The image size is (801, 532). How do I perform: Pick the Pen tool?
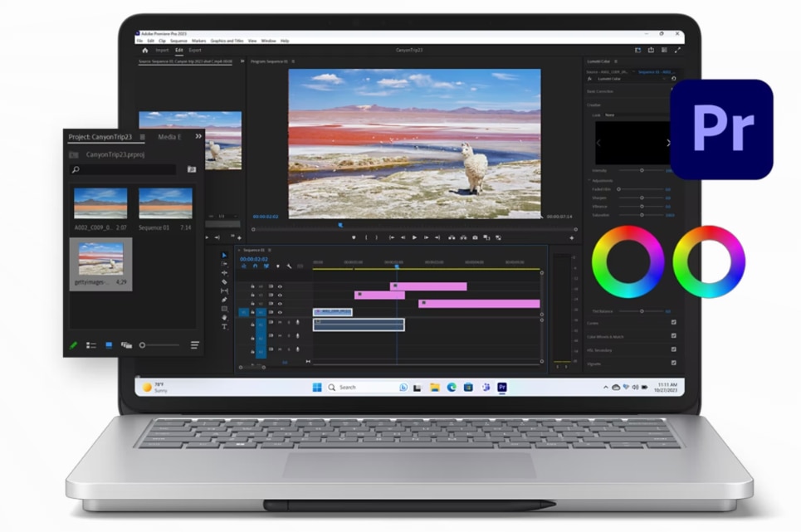point(224,300)
